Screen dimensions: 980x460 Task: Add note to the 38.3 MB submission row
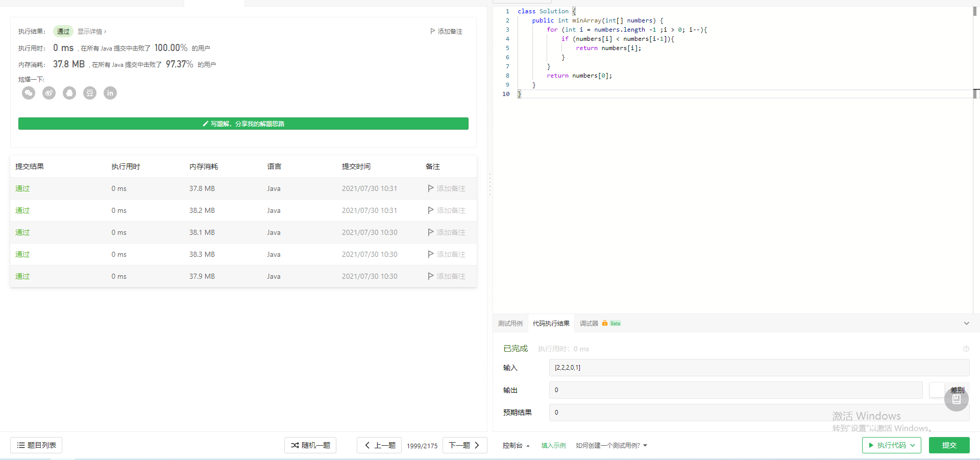click(447, 254)
